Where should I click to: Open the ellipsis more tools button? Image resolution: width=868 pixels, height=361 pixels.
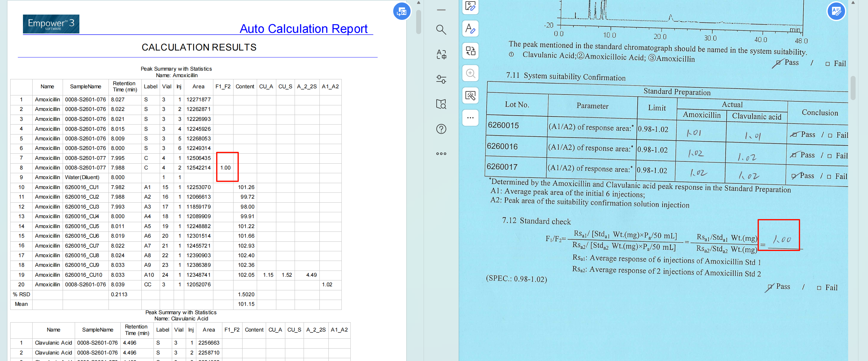click(x=470, y=118)
